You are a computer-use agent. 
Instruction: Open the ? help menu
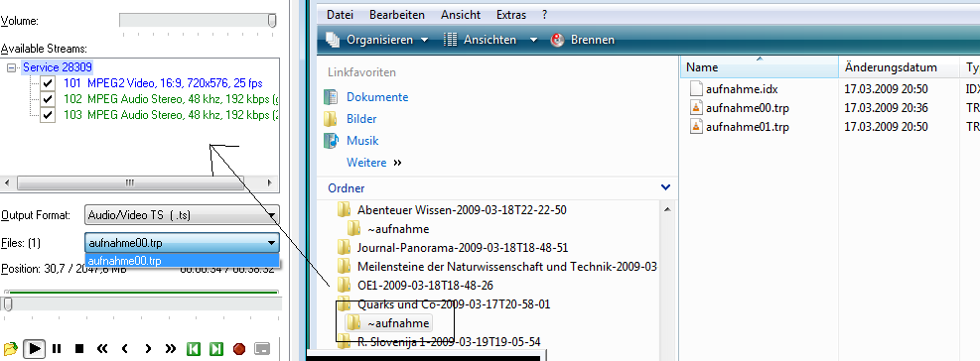pos(544,14)
